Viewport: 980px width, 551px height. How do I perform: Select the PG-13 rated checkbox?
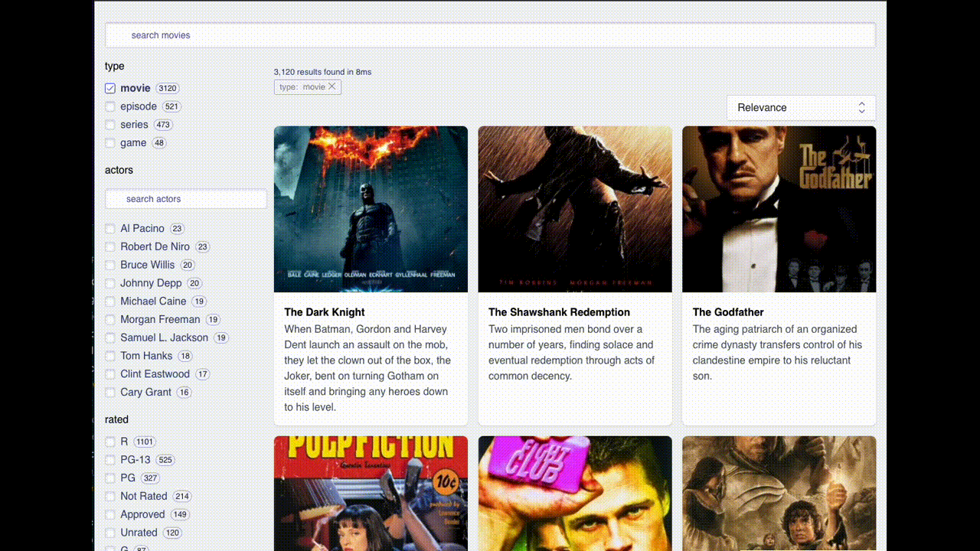click(110, 460)
